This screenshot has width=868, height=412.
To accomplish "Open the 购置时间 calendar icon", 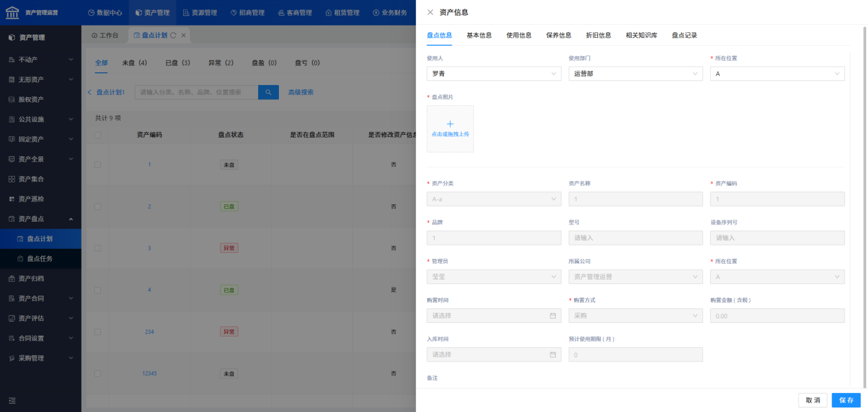I will pyautogui.click(x=553, y=316).
